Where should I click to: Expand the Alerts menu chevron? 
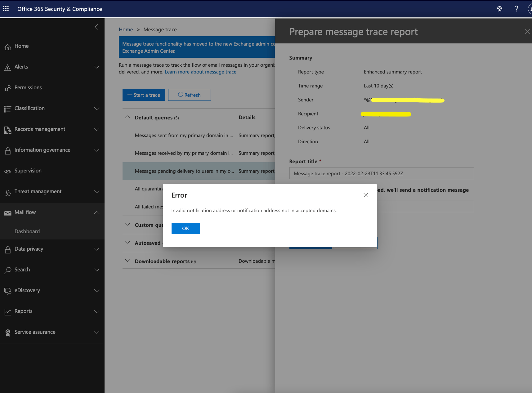[97, 67]
